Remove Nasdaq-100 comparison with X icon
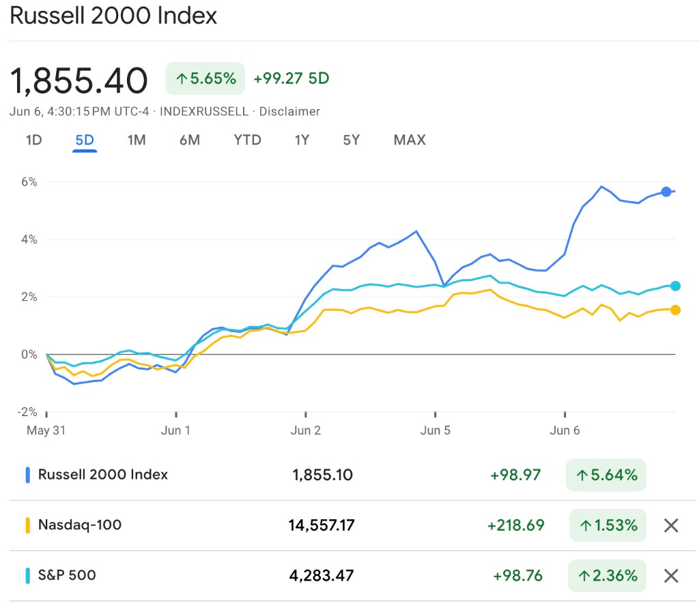Image resolution: width=699 pixels, height=616 pixels. [x=671, y=525]
